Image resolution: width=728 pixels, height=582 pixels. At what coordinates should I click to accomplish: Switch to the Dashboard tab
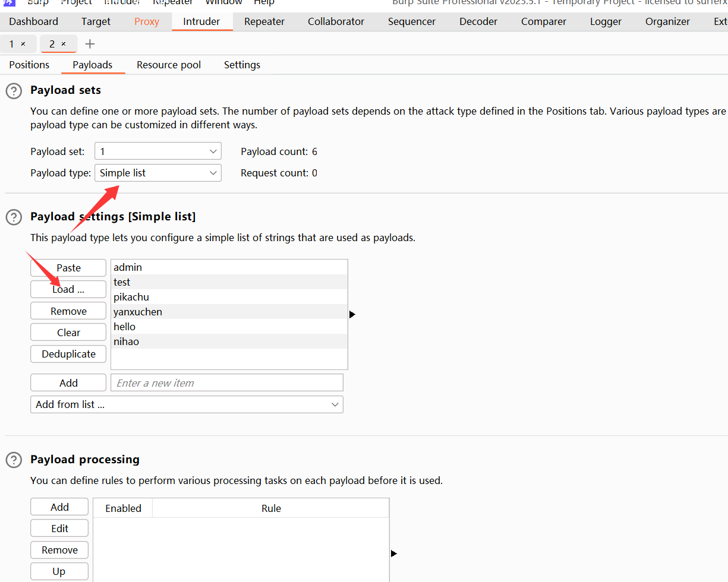click(x=34, y=21)
